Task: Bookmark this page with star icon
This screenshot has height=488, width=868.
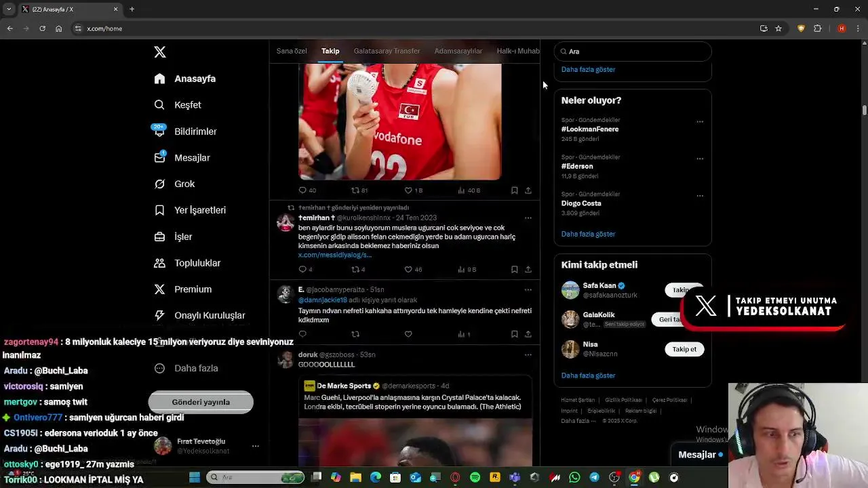Action: (x=778, y=28)
